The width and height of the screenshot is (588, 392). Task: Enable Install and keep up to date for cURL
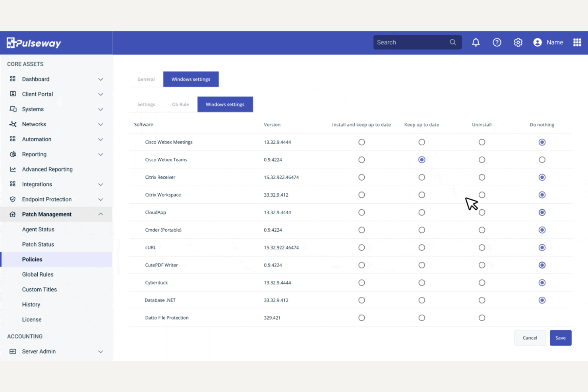click(362, 247)
